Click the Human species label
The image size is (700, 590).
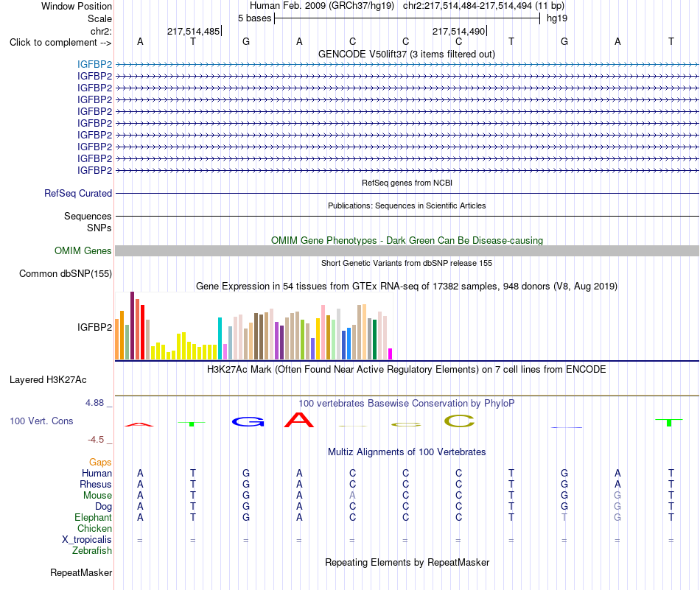pos(97,473)
